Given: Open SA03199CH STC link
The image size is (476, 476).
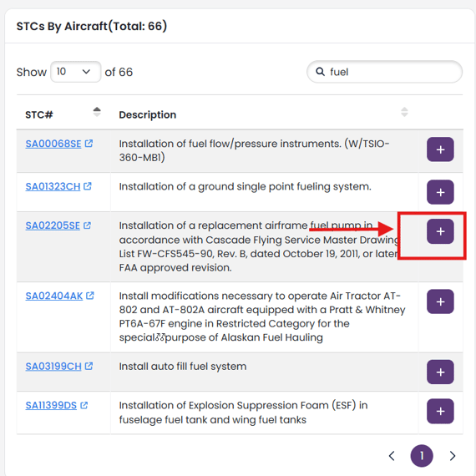Looking at the screenshot, I should click(53, 367).
